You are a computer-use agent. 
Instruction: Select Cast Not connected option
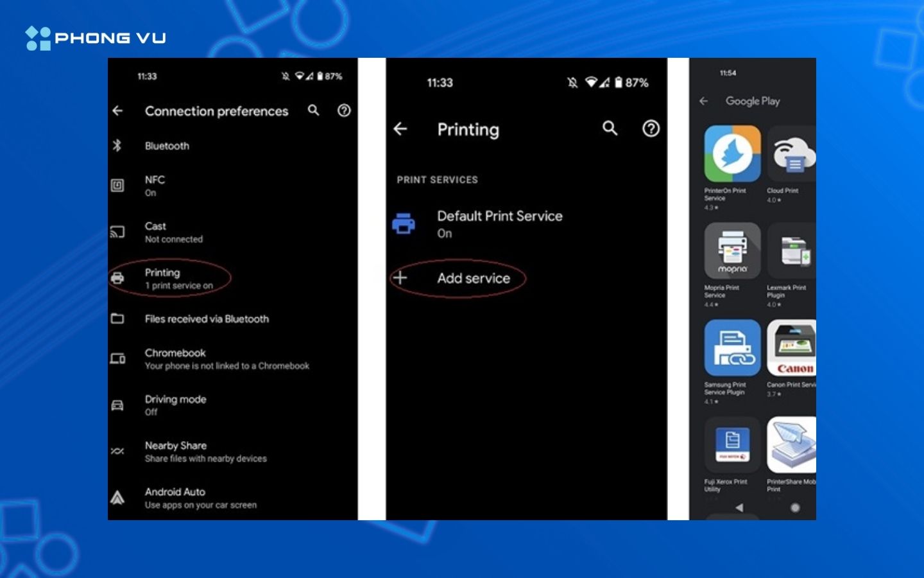[x=173, y=232]
